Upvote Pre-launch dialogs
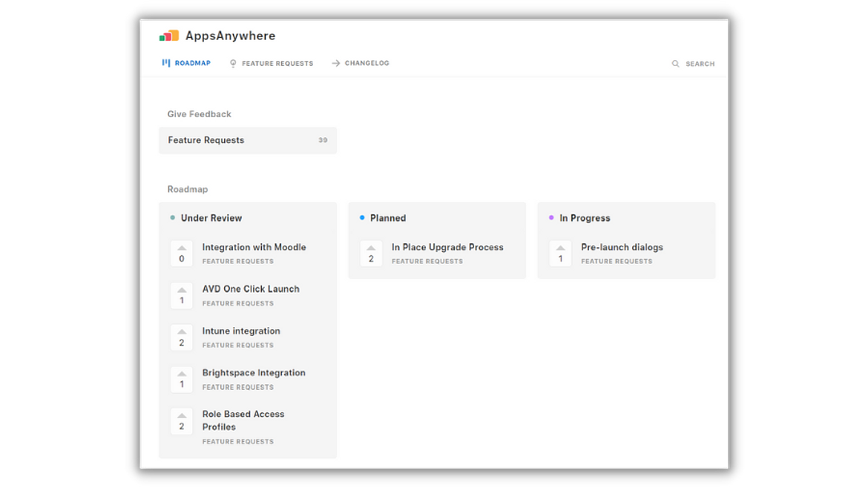The image size is (868, 488). tap(560, 254)
